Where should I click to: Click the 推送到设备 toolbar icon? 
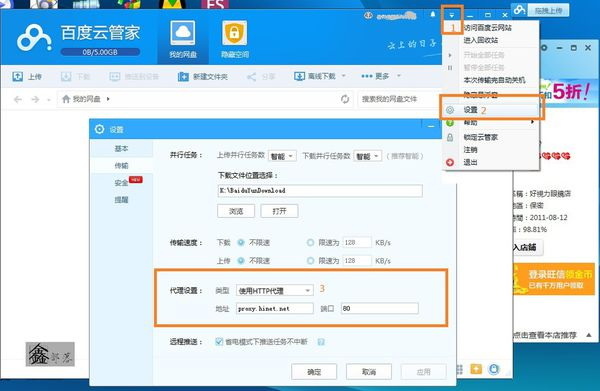click(x=114, y=77)
